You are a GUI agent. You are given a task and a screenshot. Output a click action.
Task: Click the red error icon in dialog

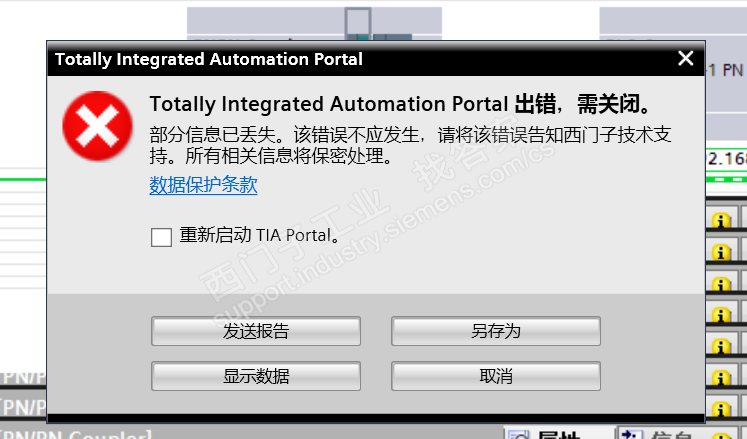coord(98,126)
